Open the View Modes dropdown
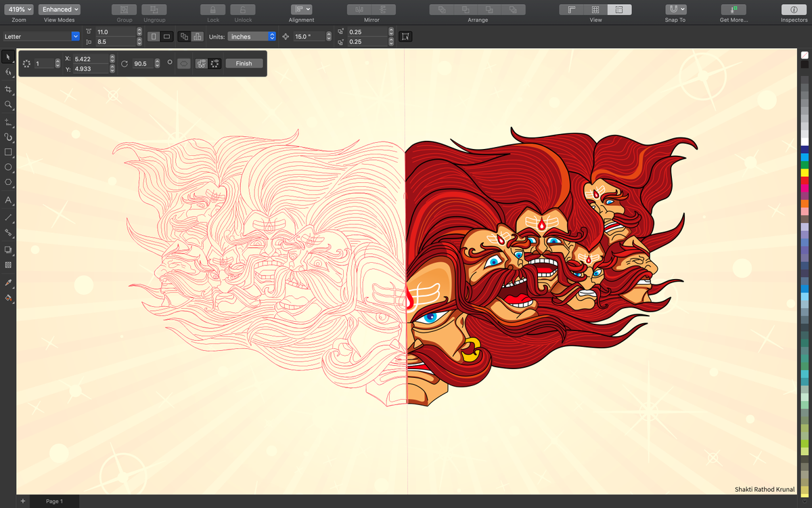Viewport: 812px width, 508px height. pyautogui.click(x=60, y=9)
